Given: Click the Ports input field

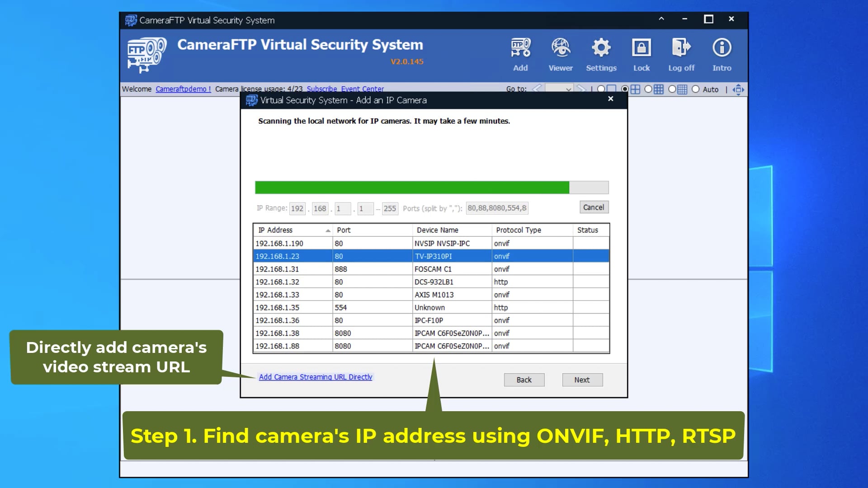Looking at the screenshot, I should coord(497,208).
